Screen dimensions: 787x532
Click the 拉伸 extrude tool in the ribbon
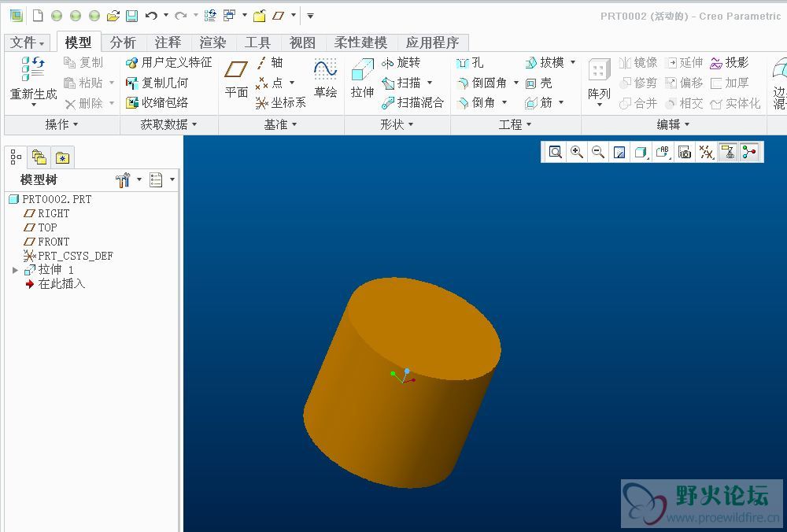pyautogui.click(x=362, y=77)
